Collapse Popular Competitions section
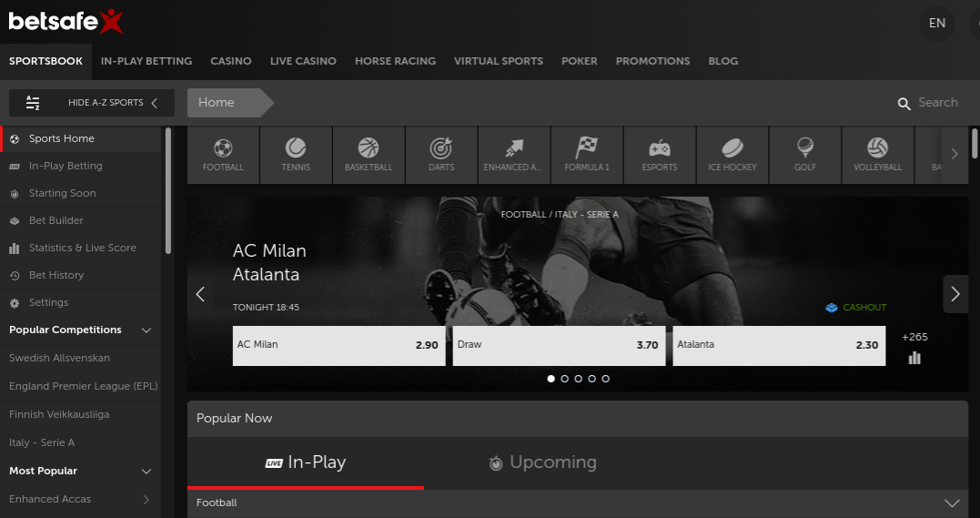980x518 pixels. point(146,330)
